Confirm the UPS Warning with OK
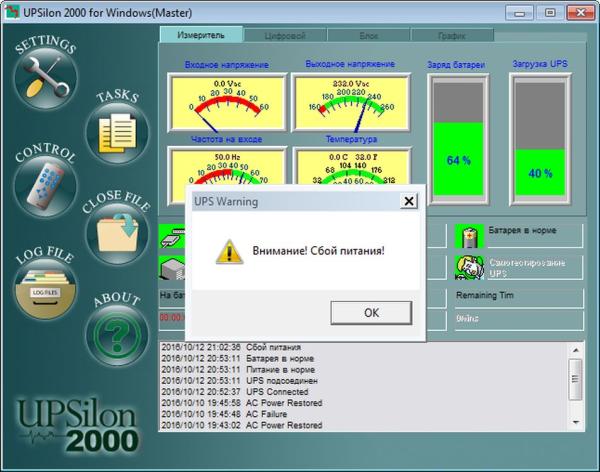The image size is (600, 472). [371, 313]
